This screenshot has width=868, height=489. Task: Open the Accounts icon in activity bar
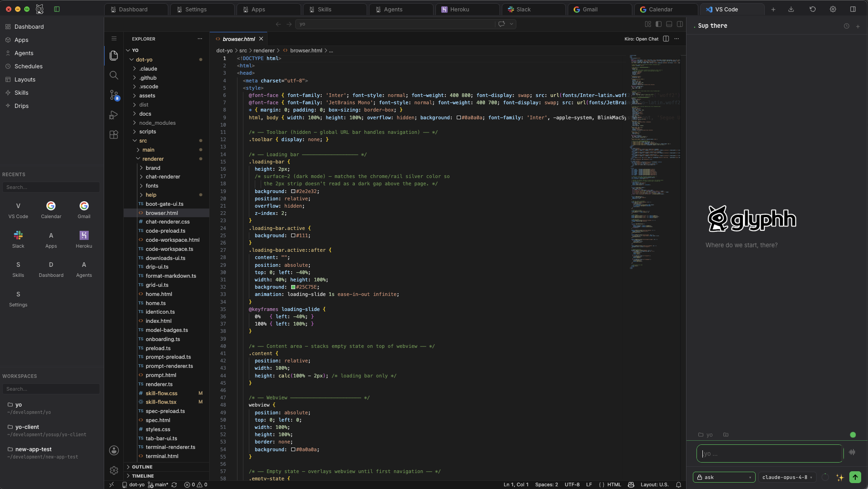pos(114,450)
